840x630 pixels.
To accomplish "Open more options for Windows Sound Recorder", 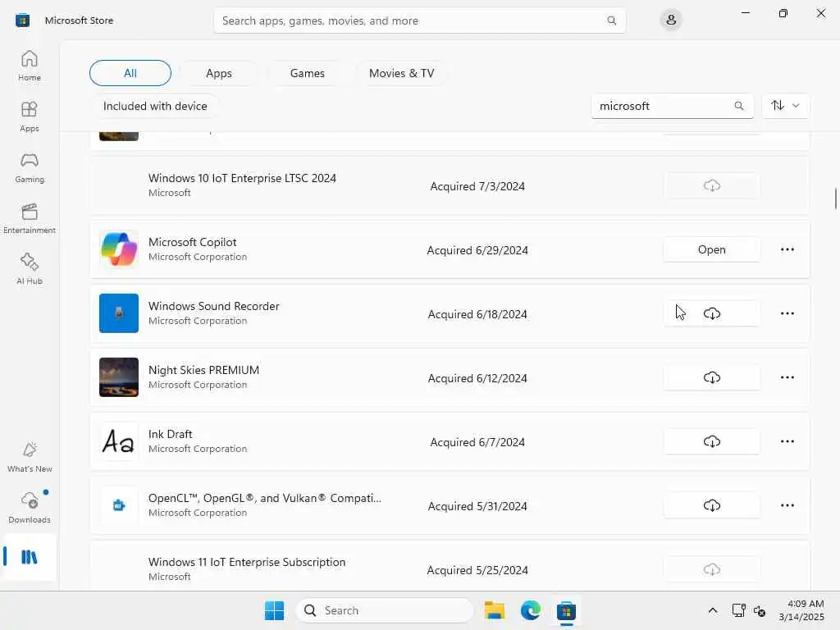I will 787,313.
